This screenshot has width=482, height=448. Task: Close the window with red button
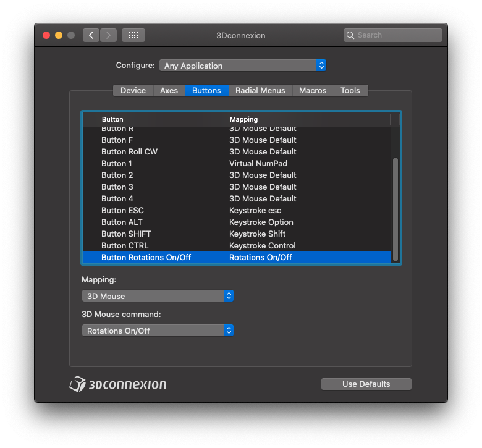tap(46, 35)
